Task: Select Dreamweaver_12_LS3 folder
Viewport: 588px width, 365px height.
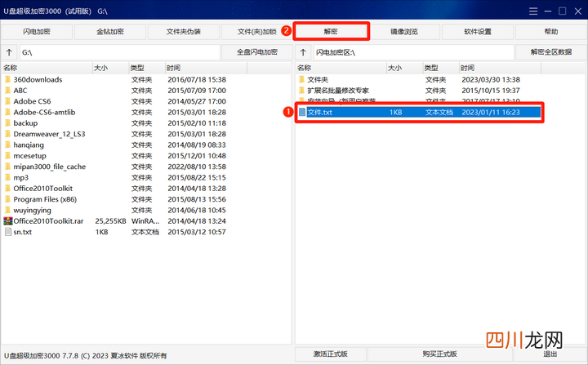Action: pos(49,134)
